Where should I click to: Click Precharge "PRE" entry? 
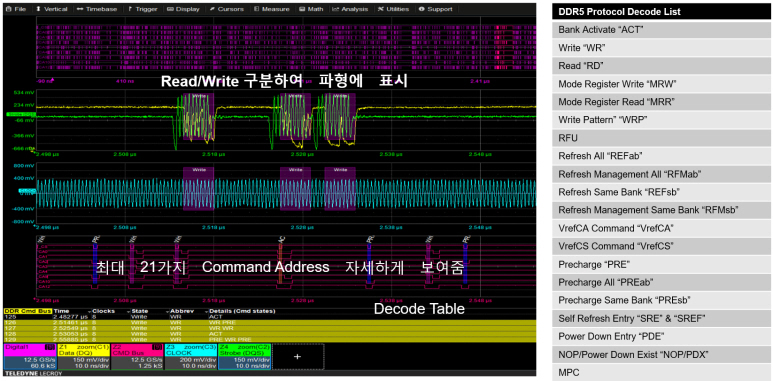662,264
